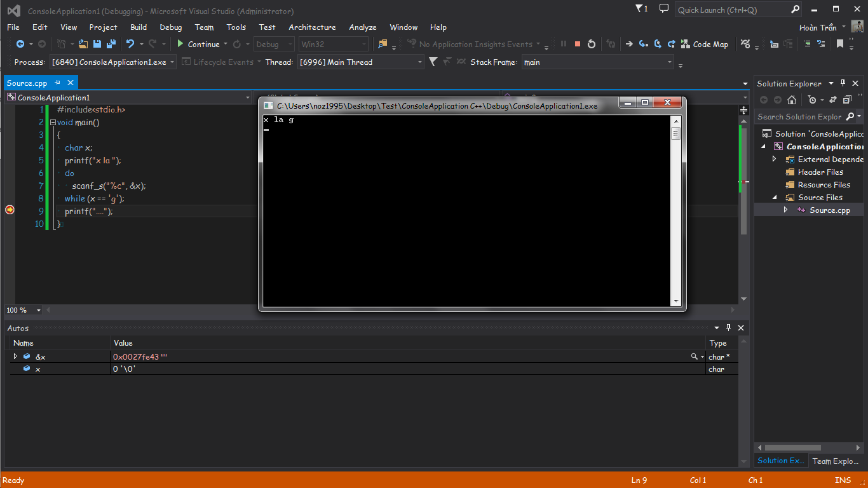Click the Step Out icon
868x488 pixels.
[672, 44]
